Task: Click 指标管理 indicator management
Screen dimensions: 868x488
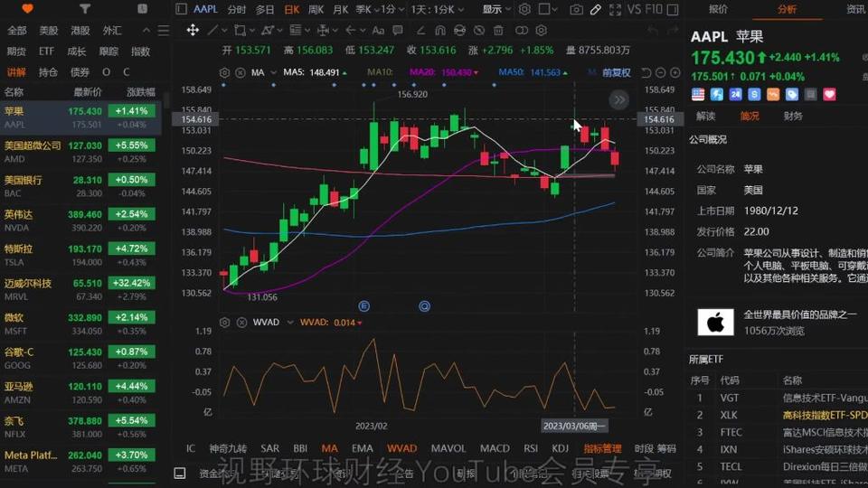Action: click(602, 448)
